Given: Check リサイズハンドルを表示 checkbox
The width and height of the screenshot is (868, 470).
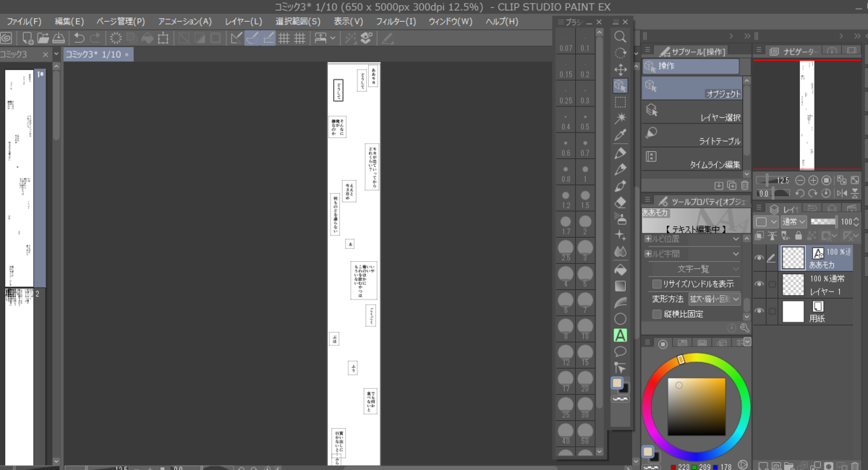Looking at the screenshot, I should click(x=657, y=284).
